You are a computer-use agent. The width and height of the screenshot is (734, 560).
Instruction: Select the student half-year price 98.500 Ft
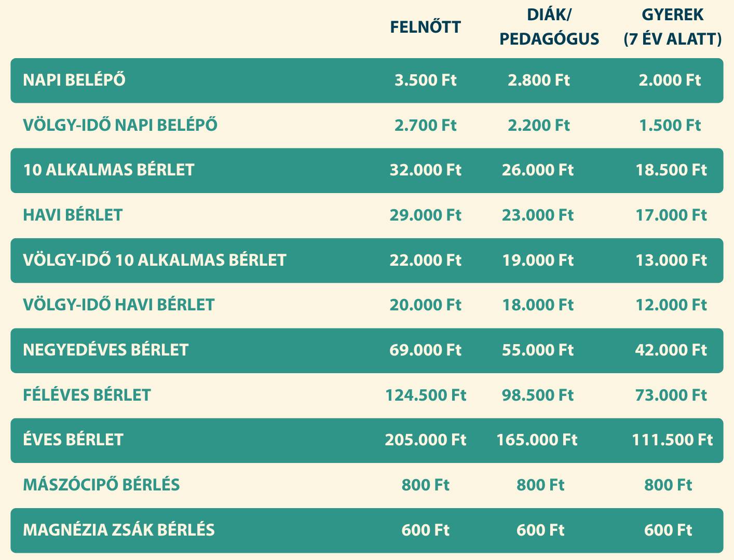tap(537, 395)
